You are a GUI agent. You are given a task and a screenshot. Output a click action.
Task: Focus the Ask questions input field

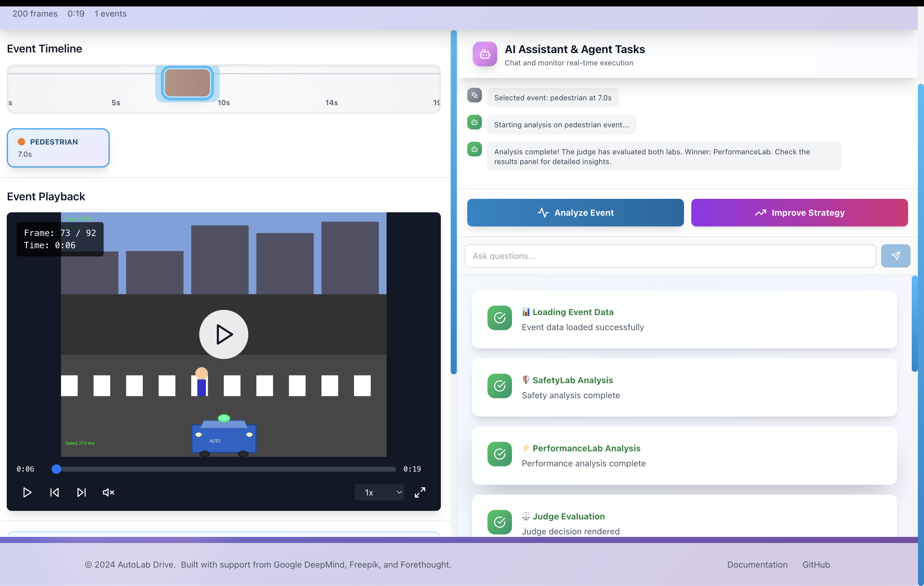pos(670,256)
